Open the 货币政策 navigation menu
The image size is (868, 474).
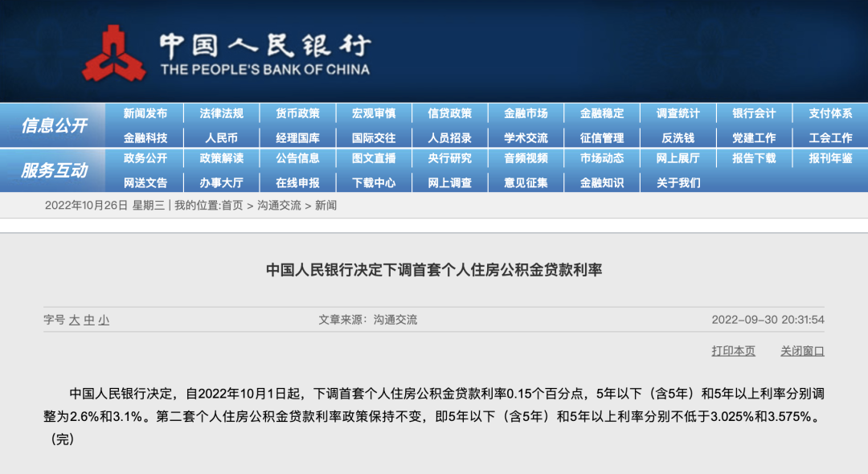pos(298,113)
